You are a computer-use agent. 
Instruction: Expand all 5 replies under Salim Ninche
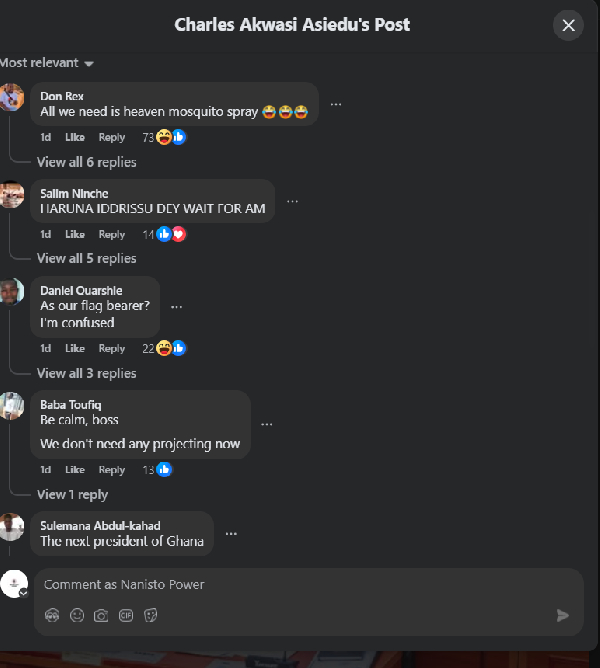tap(86, 258)
